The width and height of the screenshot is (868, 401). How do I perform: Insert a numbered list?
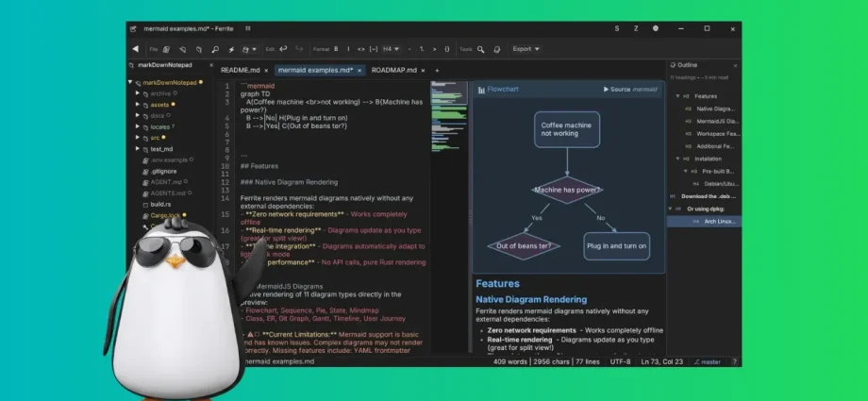tap(422, 49)
